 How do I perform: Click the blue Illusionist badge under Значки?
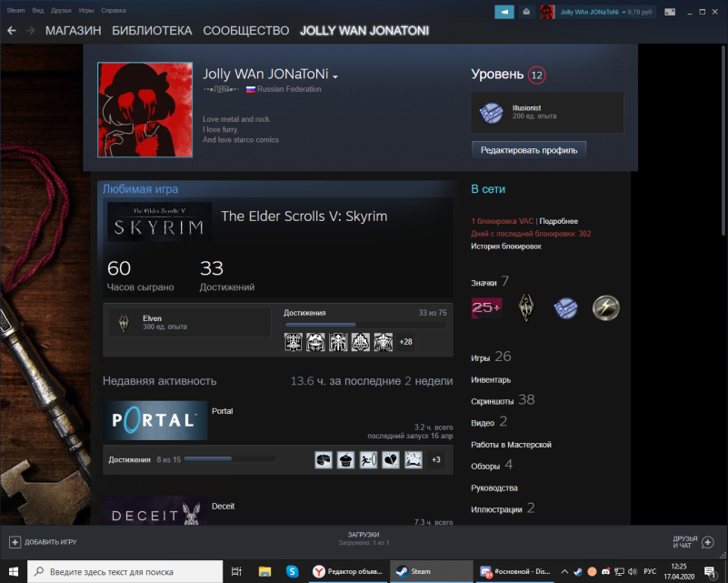click(565, 307)
